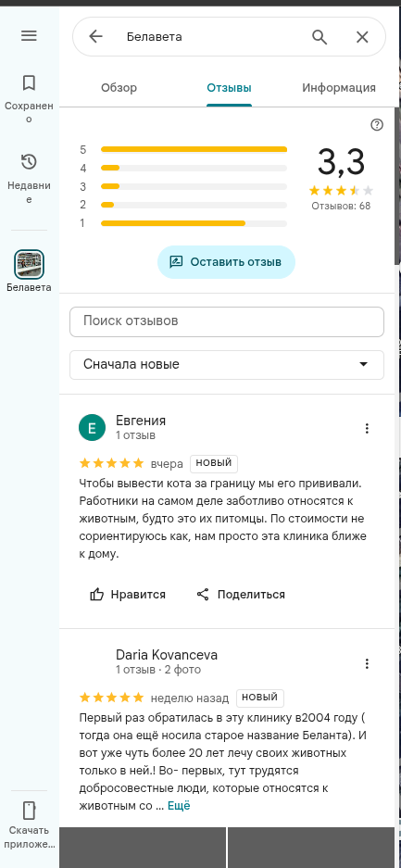This screenshot has width=401, height=868.
Task: Open the review help question-mark icon
Action: pos(377,124)
